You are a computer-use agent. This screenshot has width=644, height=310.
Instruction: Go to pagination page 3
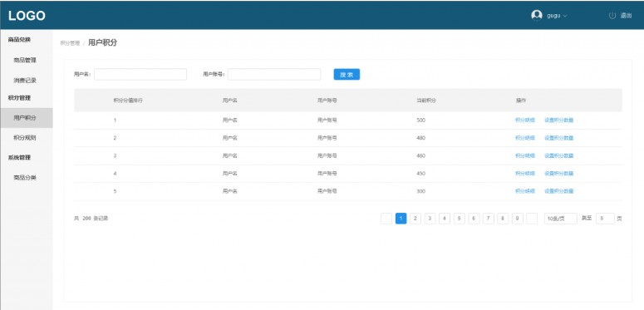430,219
